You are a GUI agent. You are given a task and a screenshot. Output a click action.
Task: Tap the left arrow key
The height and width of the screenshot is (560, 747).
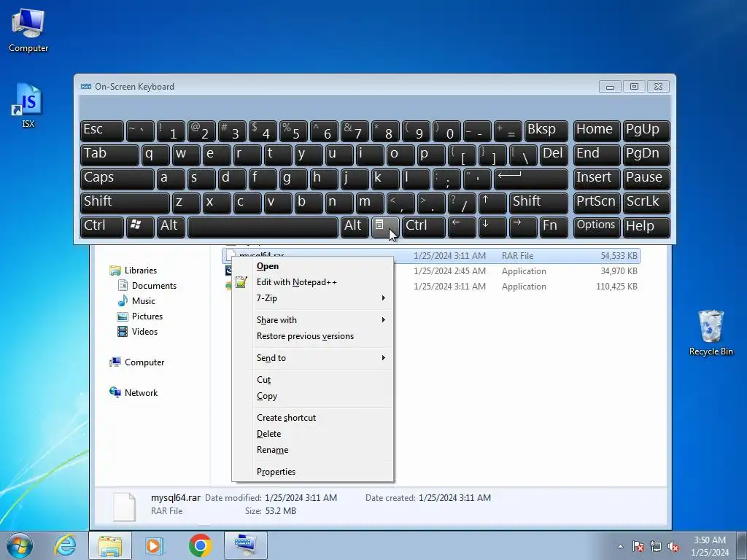point(462,226)
